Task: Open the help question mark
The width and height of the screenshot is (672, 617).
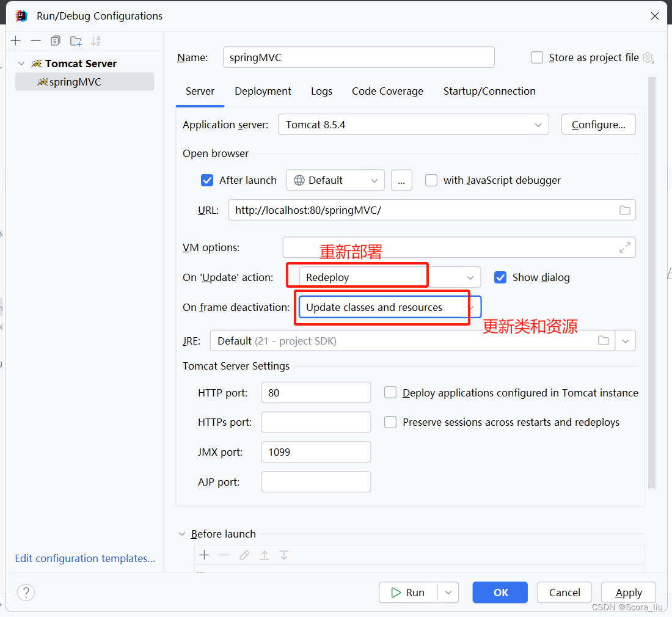Action: tap(26, 592)
